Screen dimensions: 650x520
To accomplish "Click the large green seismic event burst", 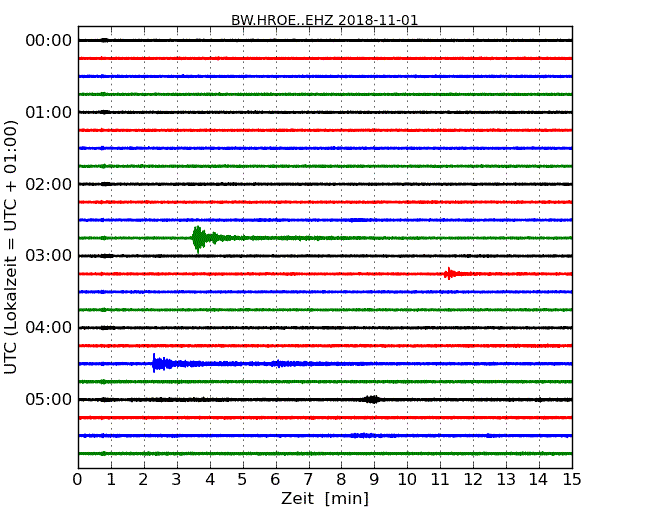I will coord(199,238).
